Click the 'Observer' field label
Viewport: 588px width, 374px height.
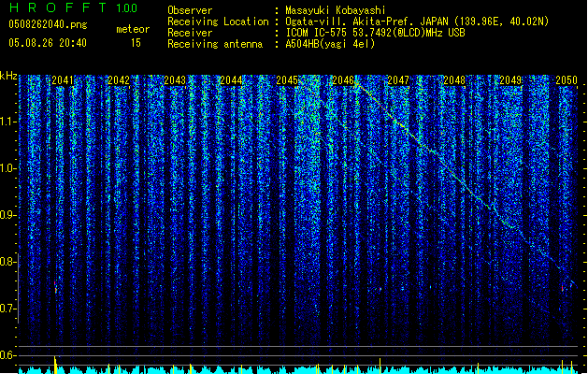(190, 10)
